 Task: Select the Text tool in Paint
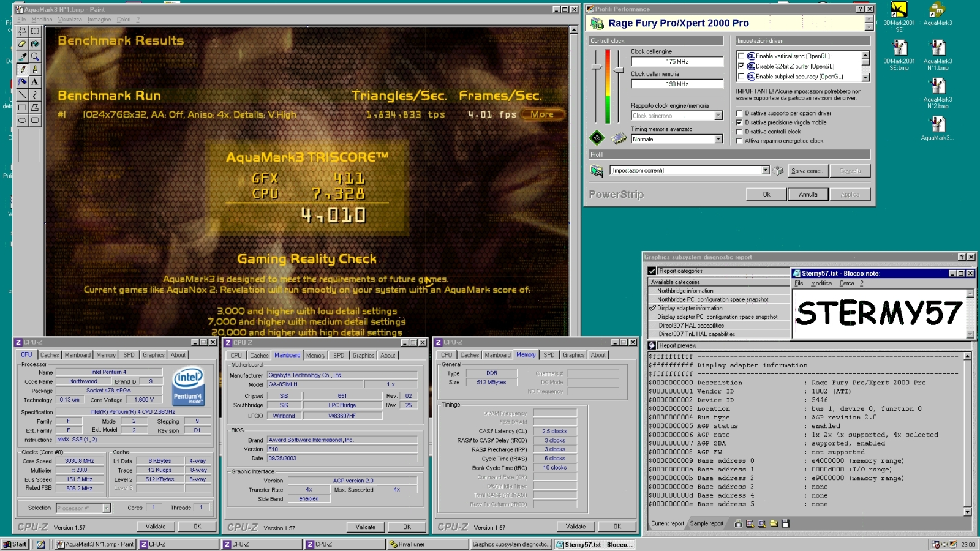point(35,82)
